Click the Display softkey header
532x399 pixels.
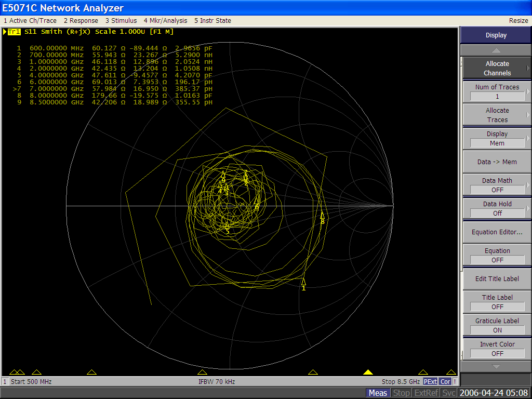click(496, 35)
